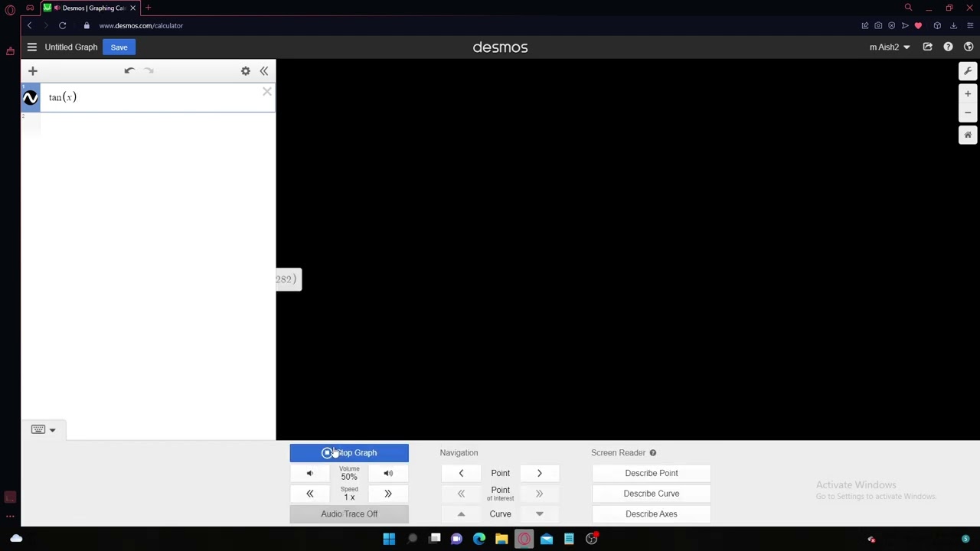Click the desmos.com/calculator address bar

(141, 26)
